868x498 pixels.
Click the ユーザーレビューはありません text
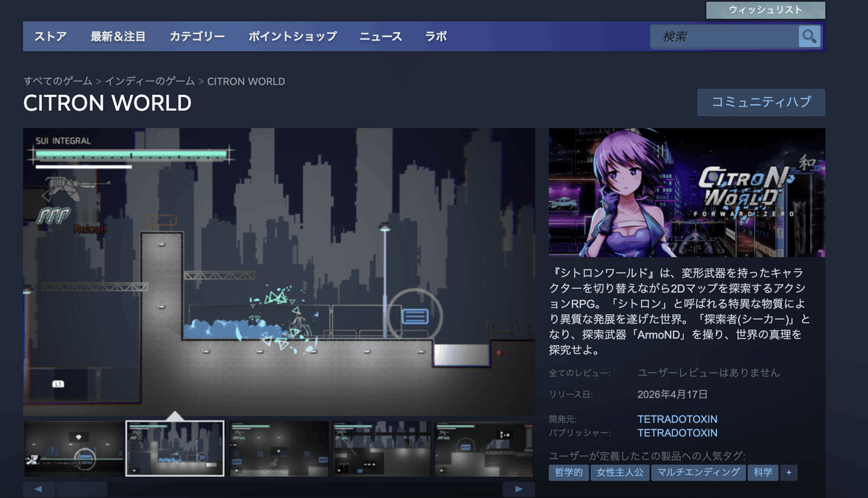coord(709,373)
